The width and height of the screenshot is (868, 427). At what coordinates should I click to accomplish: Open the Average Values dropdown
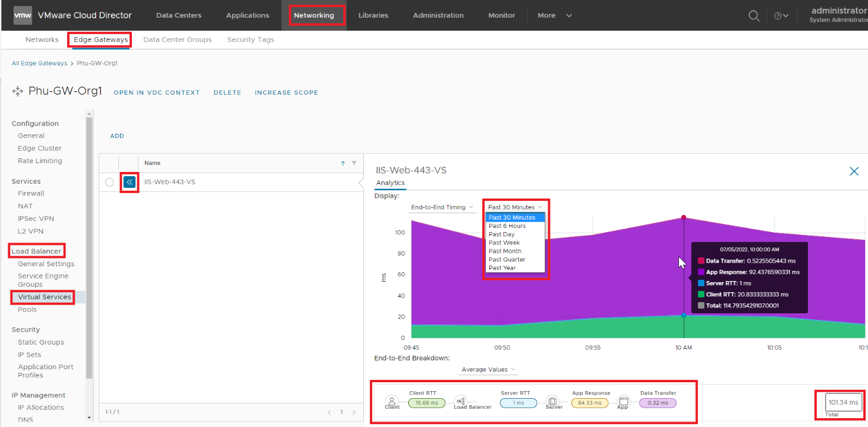click(488, 370)
